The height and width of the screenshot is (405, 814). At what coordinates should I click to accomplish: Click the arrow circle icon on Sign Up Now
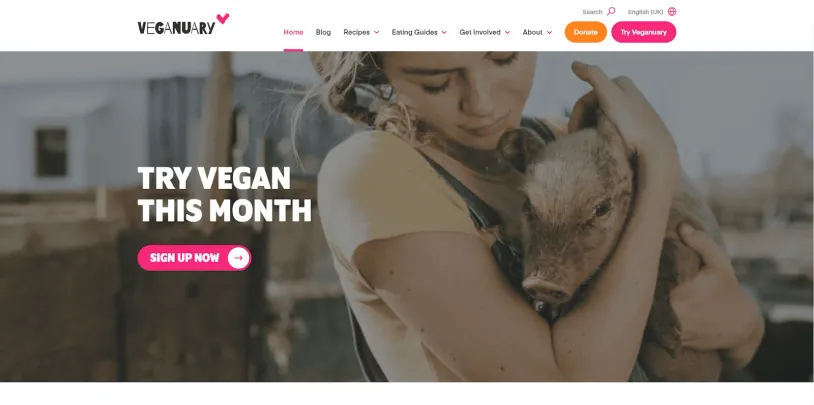[238, 258]
